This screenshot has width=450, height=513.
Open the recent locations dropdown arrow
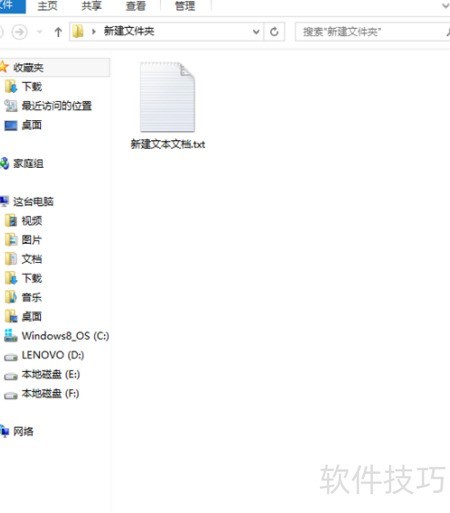pyautogui.click(x=40, y=32)
